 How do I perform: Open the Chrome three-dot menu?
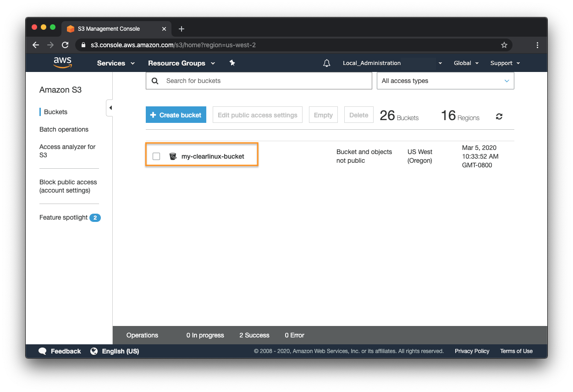537,45
